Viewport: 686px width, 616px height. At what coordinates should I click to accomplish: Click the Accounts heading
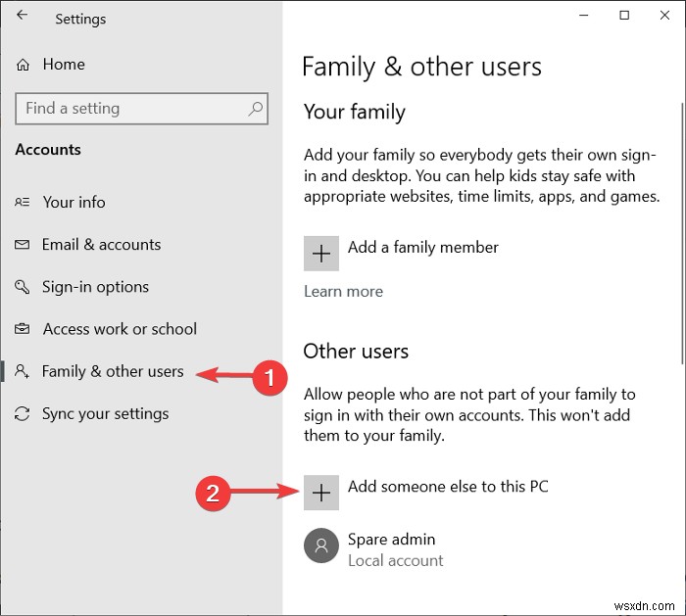pos(48,150)
